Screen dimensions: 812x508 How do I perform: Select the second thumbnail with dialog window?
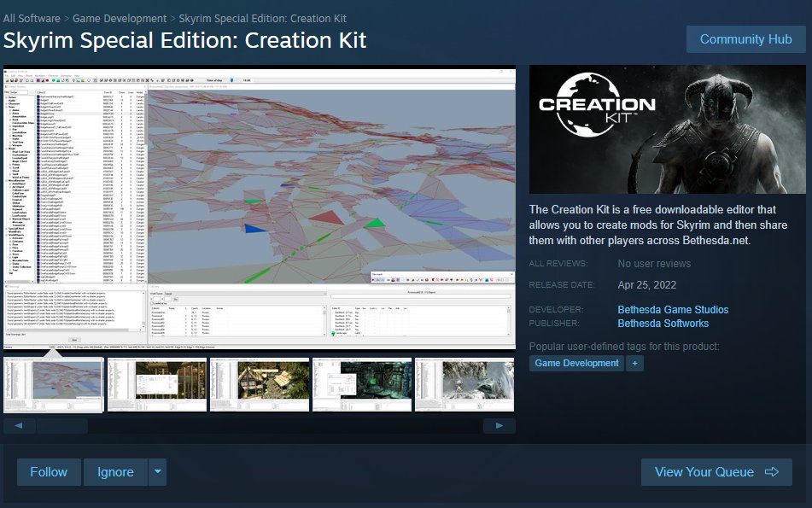[x=157, y=385]
